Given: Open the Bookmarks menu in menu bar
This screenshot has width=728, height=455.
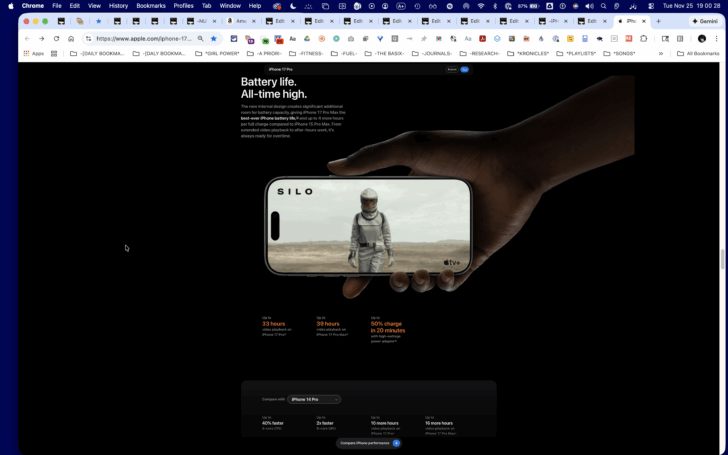Looking at the screenshot, I should (151, 6).
